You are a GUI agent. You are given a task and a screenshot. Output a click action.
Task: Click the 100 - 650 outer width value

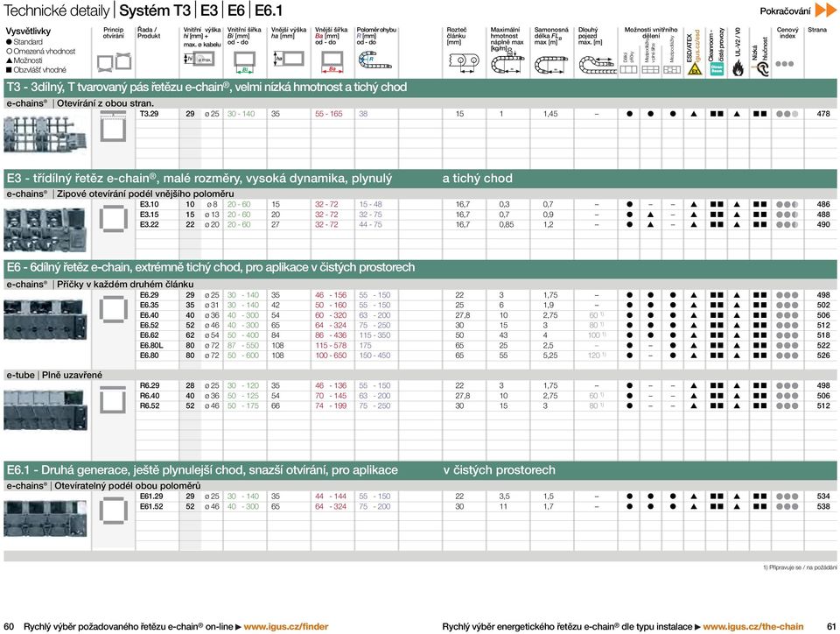coord(331,356)
